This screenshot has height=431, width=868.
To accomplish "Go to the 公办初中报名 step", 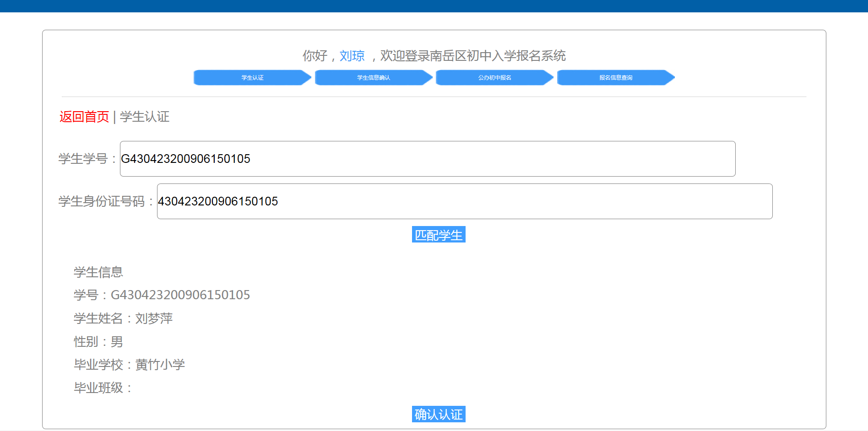I will click(x=494, y=78).
